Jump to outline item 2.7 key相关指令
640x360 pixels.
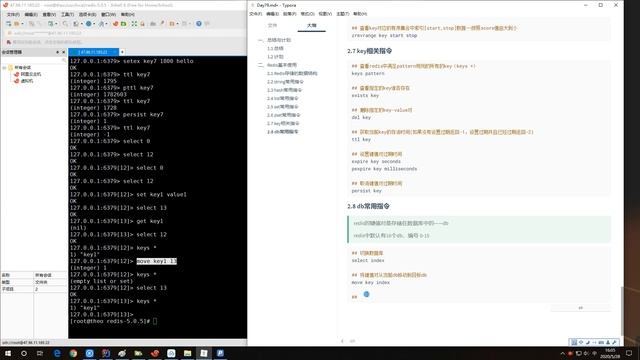click(283, 123)
